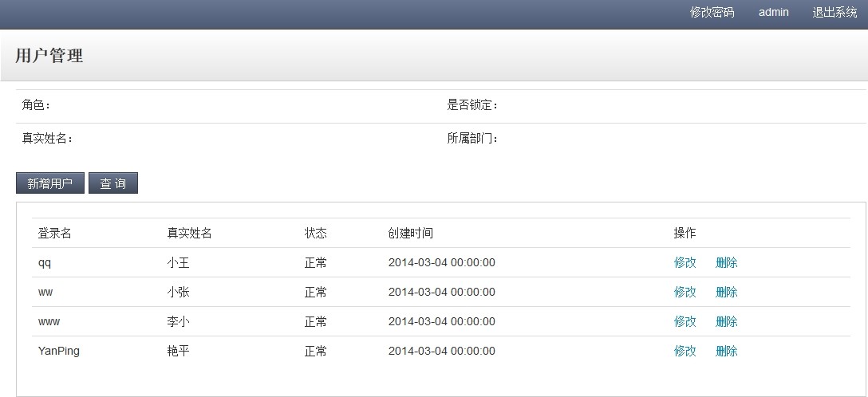Click the admin username in header
This screenshot has width=868, height=397.
pyautogui.click(x=773, y=12)
